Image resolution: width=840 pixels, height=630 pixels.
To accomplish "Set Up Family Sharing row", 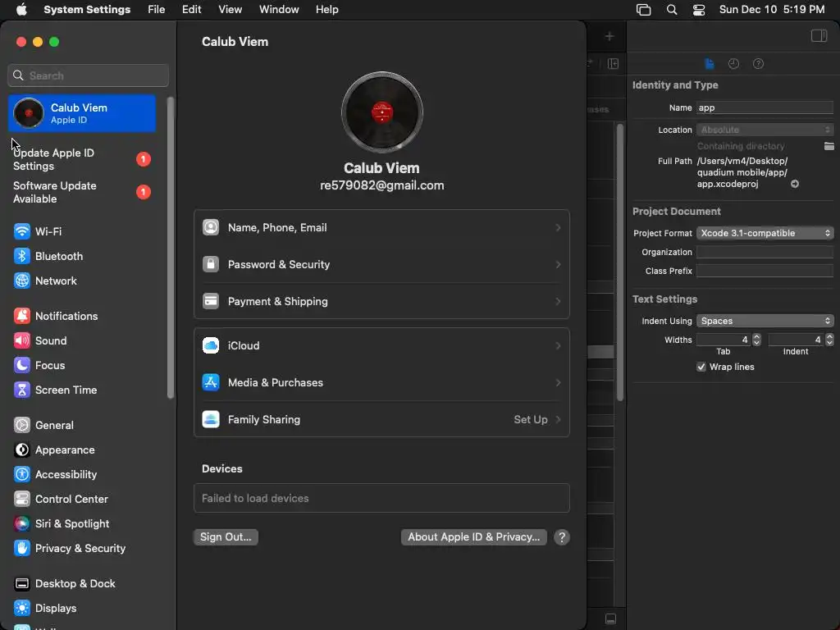I will coord(381,420).
